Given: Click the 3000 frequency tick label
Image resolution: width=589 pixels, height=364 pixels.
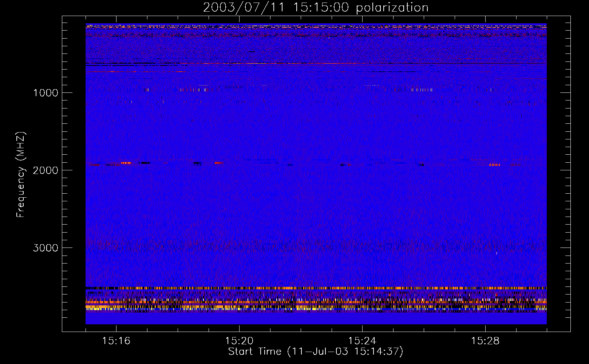Looking at the screenshot, I should 46,248.
